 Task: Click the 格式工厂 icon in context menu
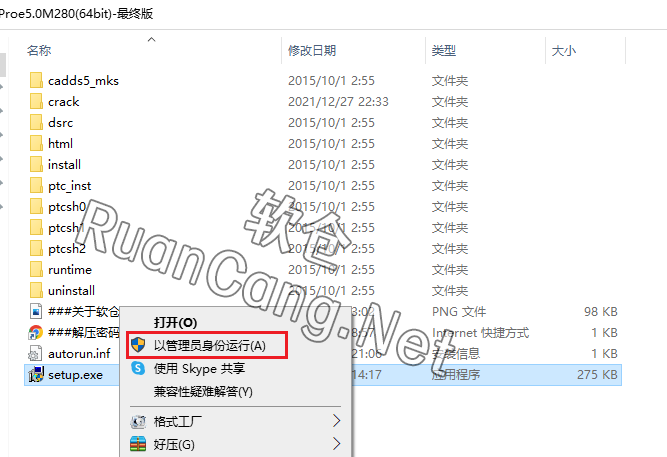[138, 421]
